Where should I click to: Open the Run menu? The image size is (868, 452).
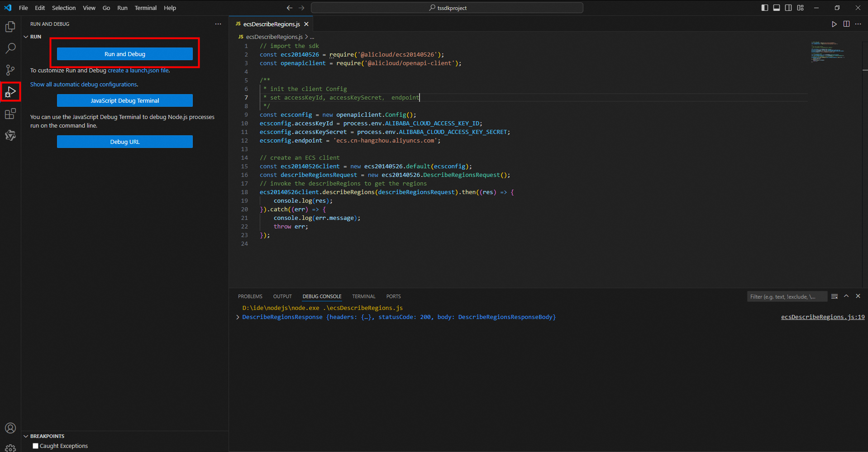click(122, 8)
